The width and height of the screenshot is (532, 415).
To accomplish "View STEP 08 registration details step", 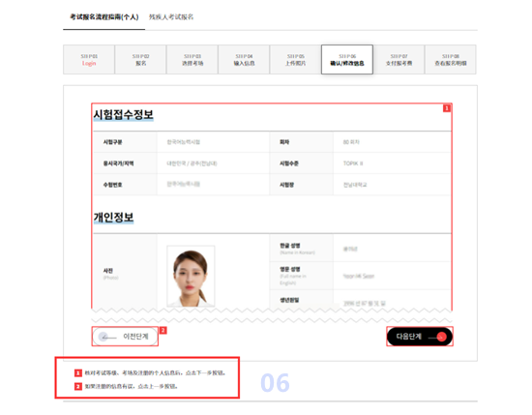I will 451,60.
